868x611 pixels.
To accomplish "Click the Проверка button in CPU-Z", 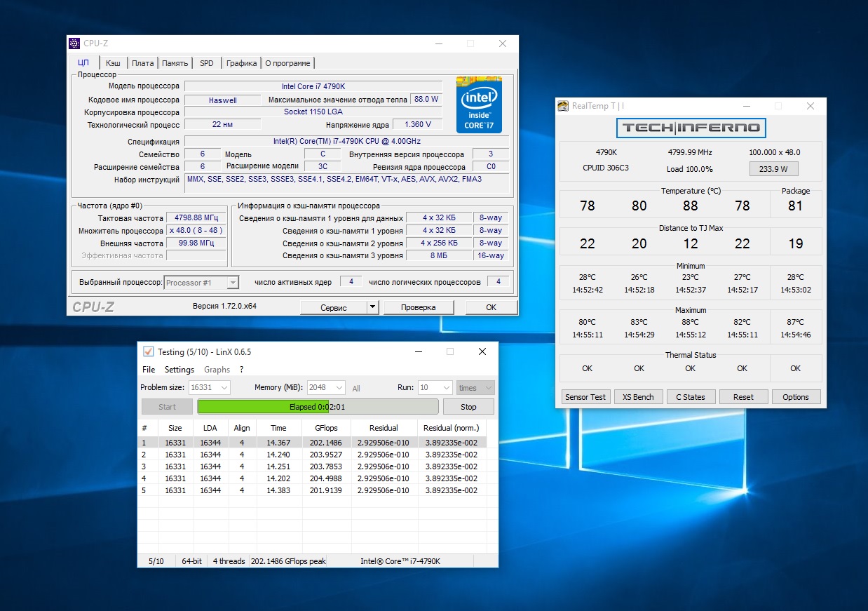I will click(419, 307).
